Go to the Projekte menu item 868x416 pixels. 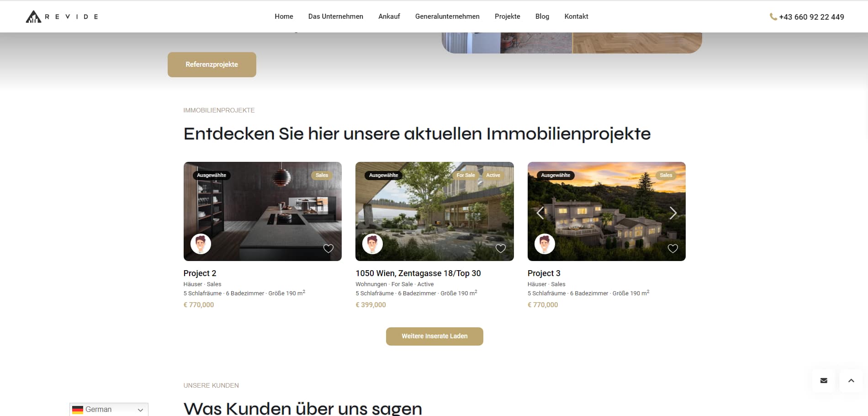pos(507,16)
